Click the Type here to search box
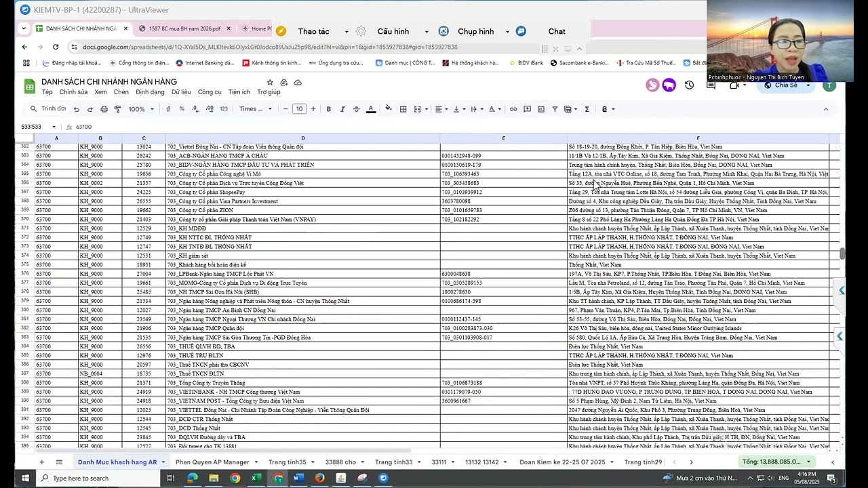 98,478
